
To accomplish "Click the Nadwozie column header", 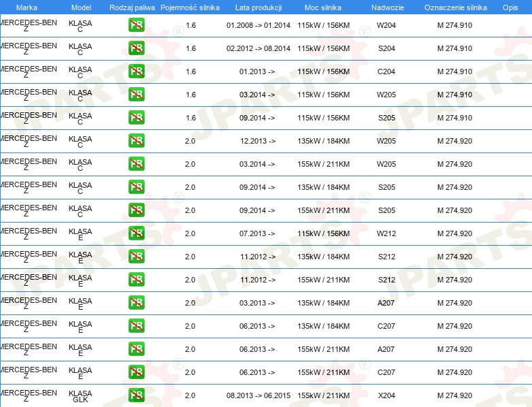I will [388, 7].
